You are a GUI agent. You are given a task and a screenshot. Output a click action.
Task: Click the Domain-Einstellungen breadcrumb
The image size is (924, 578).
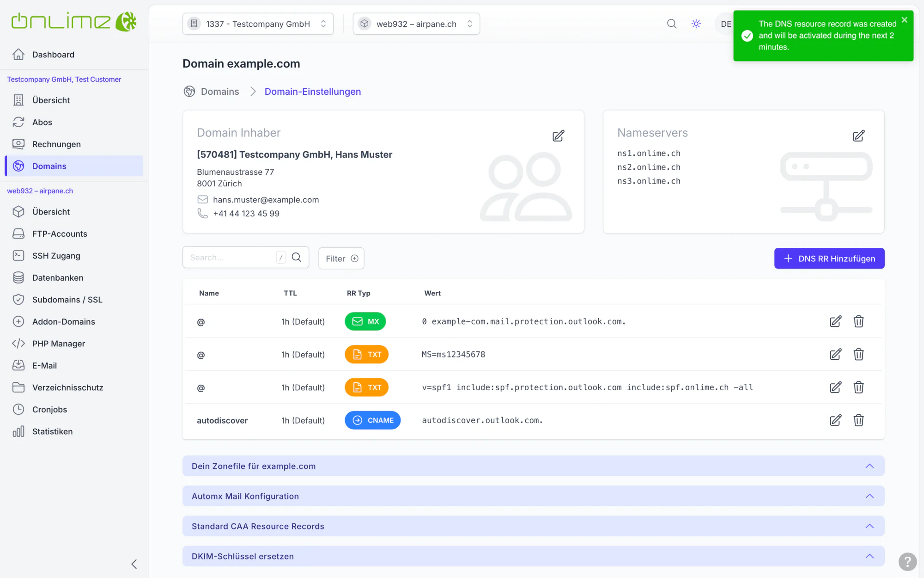click(313, 92)
